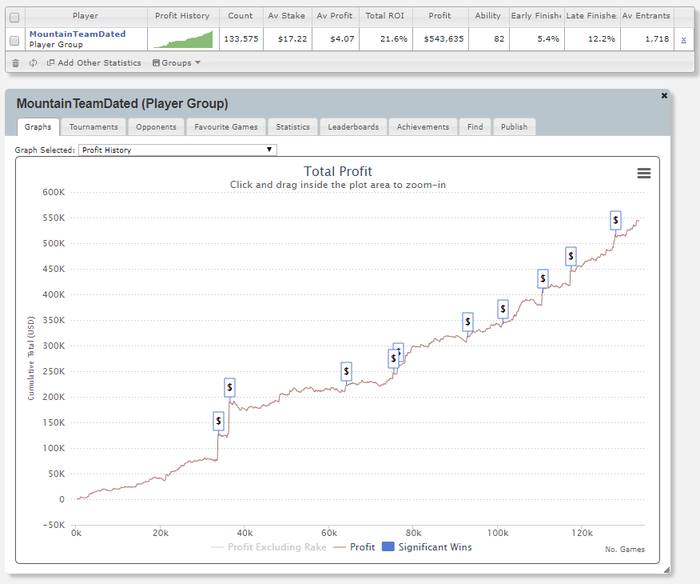Toggle the Profit legend series

point(354,547)
